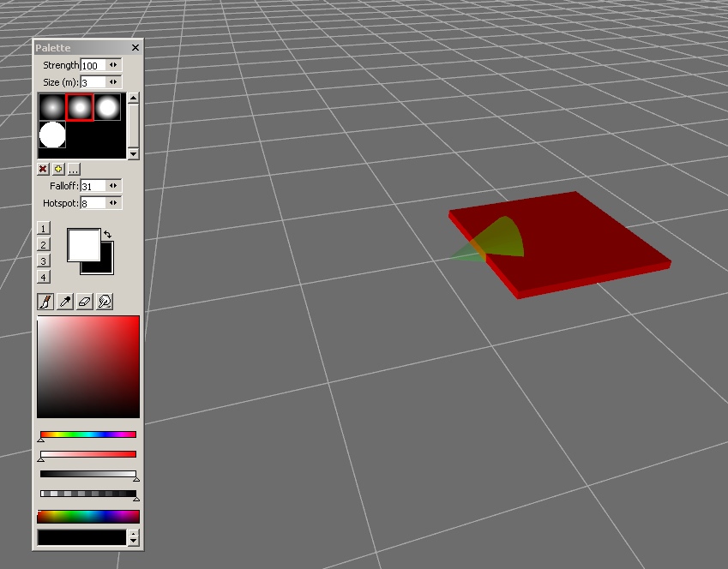The width and height of the screenshot is (728, 569).
Task: Adjust Strength with its arrow stepper
Action: 113,65
